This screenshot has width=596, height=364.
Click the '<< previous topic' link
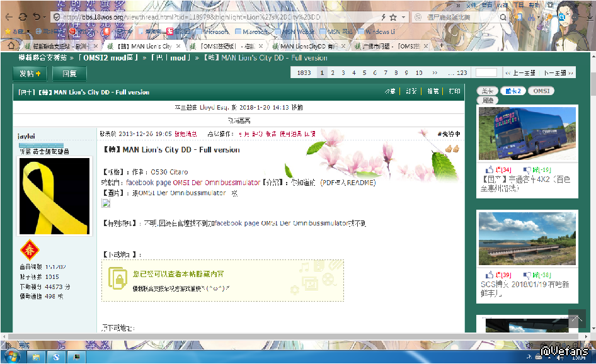(520, 73)
